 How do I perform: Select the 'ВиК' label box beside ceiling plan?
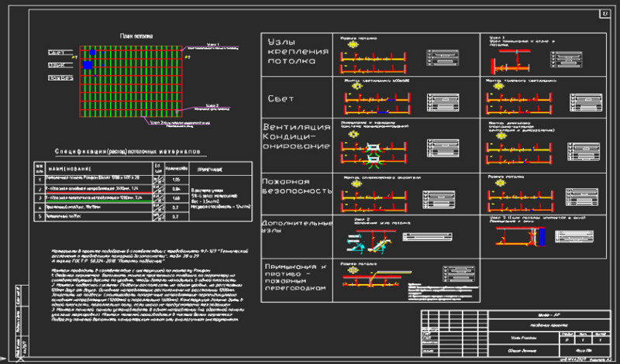click(59, 65)
